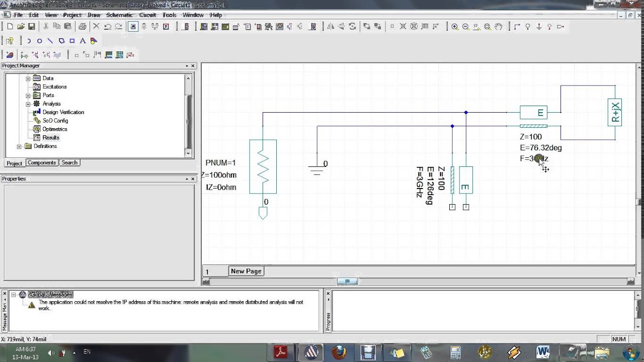Screen dimensions: 644x362
Task: Click the Flip horizontal mirror icon
Action: pos(331,27)
